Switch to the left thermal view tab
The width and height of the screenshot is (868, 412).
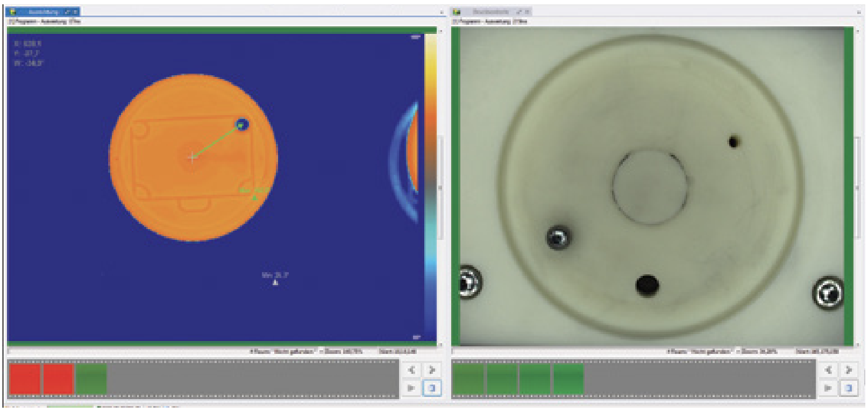click(x=44, y=11)
